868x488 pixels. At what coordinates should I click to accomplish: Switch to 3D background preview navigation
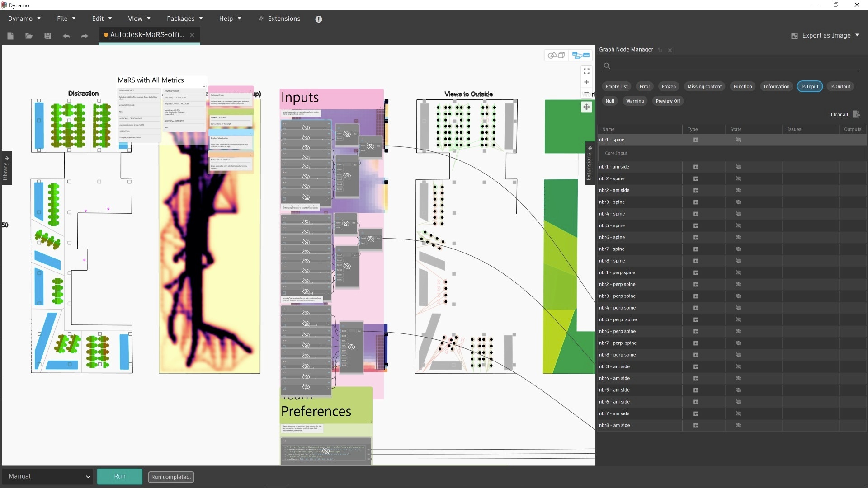pyautogui.click(x=557, y=55)
